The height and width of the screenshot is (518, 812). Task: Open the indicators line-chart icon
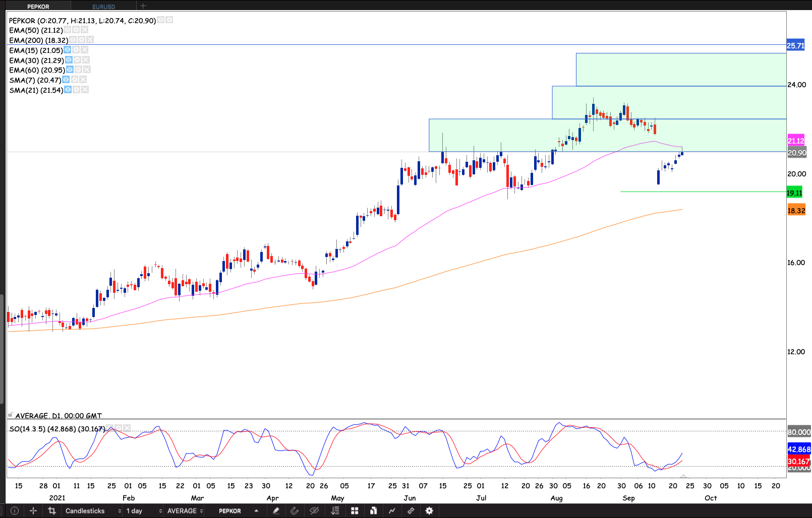pyautogui.click(x=392, y=510)
